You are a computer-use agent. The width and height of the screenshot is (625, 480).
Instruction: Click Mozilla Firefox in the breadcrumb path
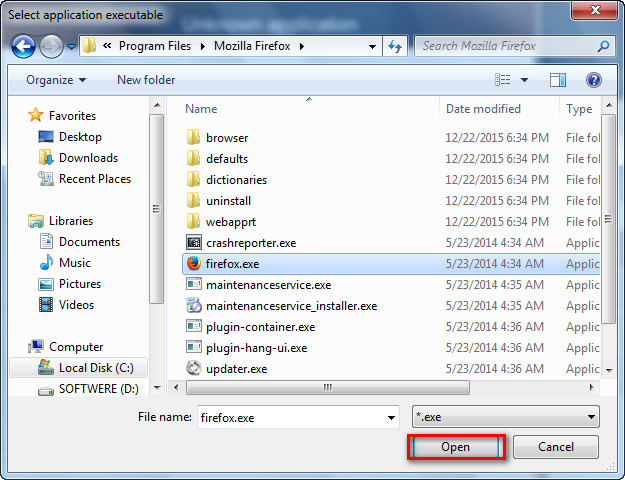click(252, 46)
